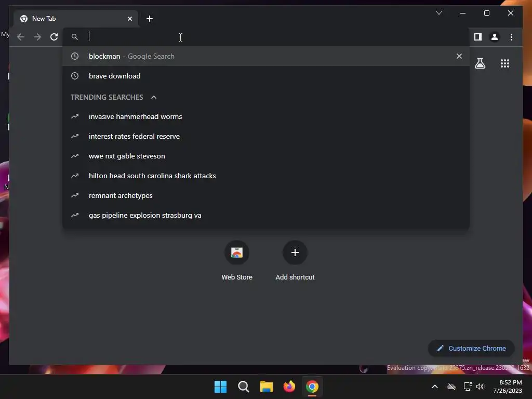Open the clock and date flyout
The width and height of the screenshot is (532, 399).
[508, 387]
